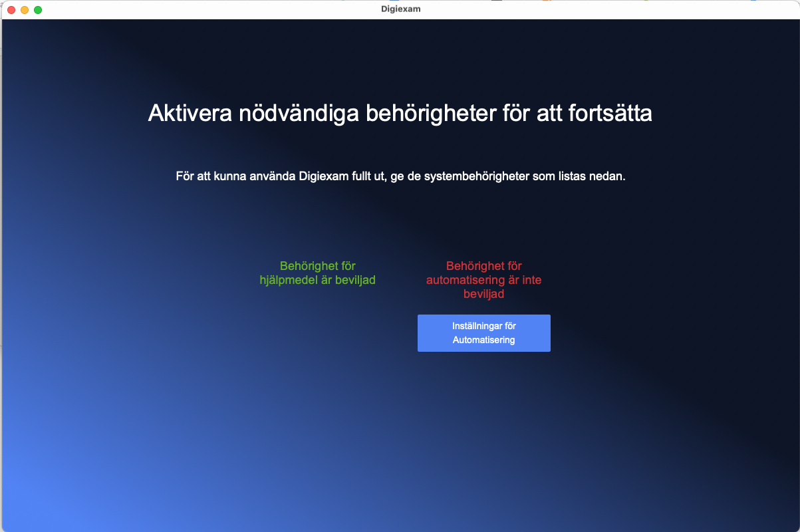Click the green 'hjälpmedel är beviljad' status text
800x532 pixels.
(x=317, y=273)
